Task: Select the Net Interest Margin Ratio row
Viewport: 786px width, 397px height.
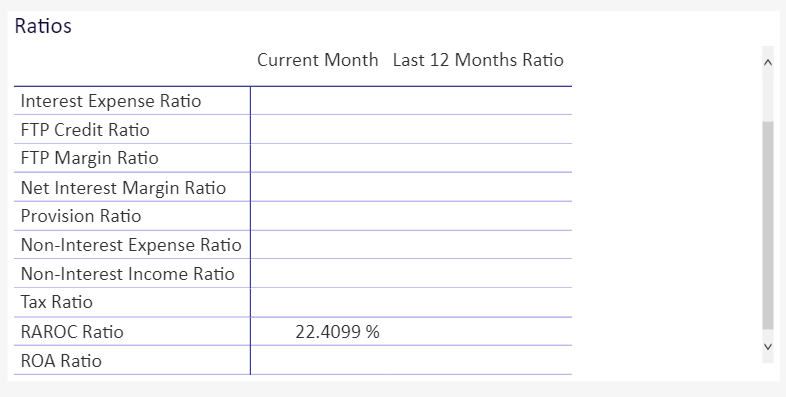Action: 293,187
